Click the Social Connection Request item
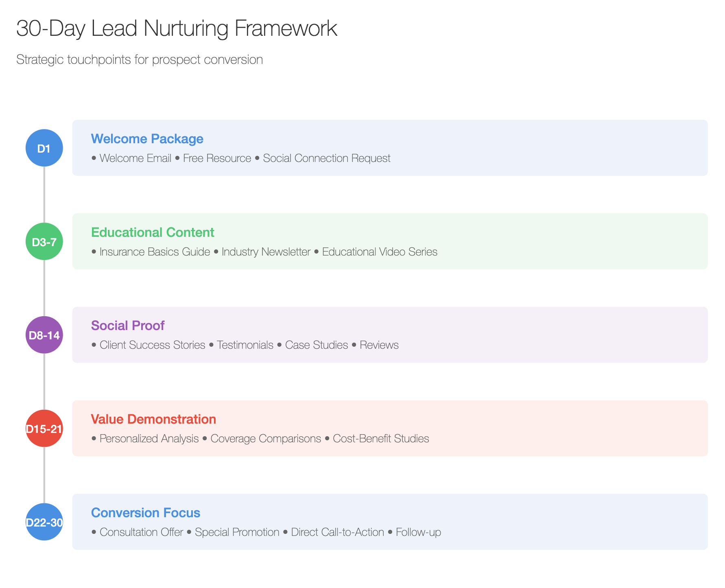The image size is (725, 588). (x=327, y=158)
